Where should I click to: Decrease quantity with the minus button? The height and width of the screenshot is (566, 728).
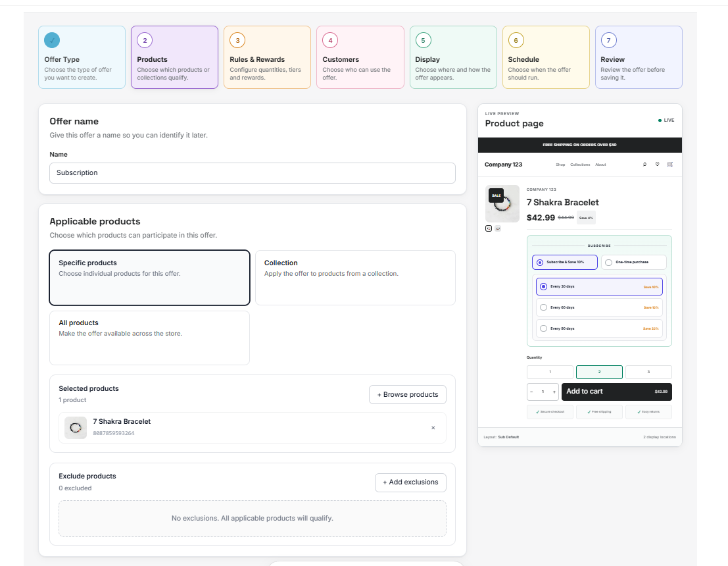click(x=531, y=392)
